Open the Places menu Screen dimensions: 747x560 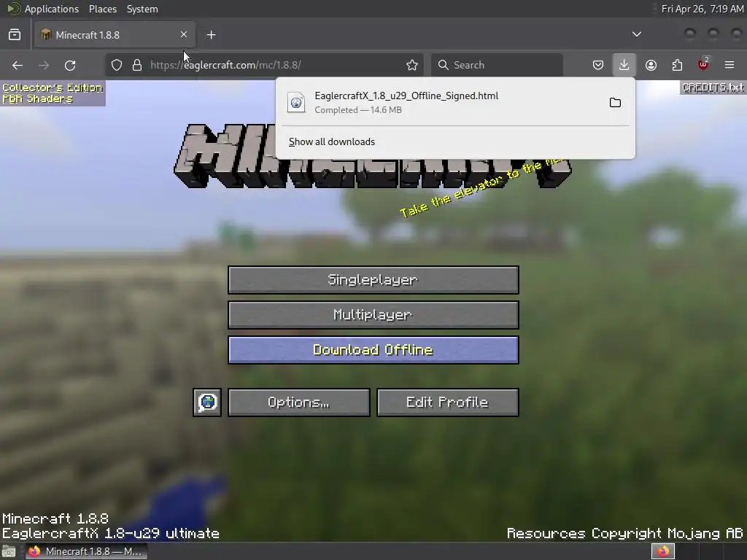[x=103, y=9]
